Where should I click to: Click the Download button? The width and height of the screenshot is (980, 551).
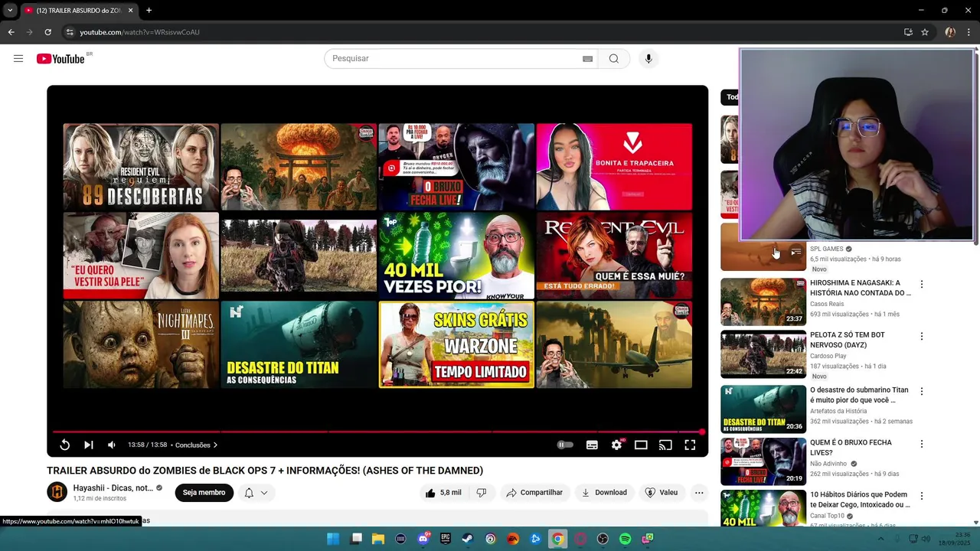coord(604,493)
